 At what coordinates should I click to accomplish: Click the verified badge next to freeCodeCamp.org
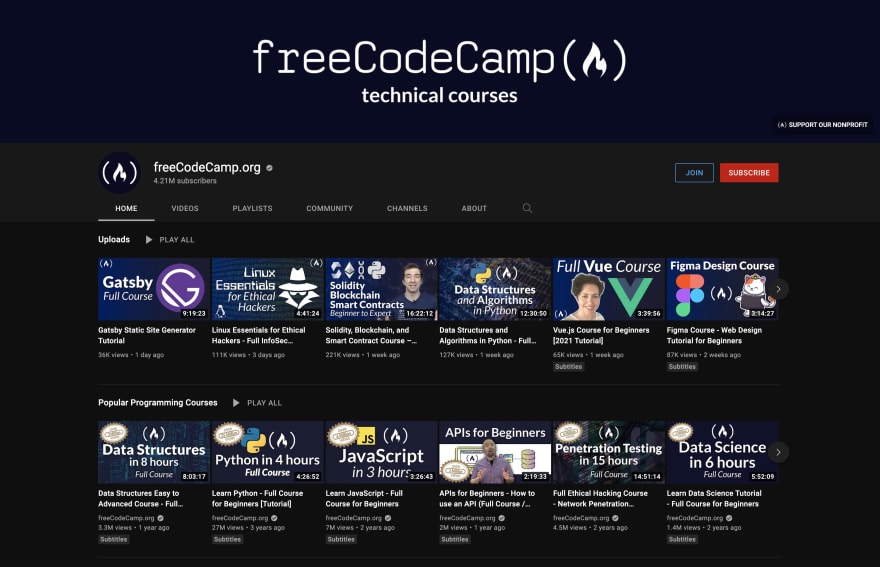pos(269,168)
